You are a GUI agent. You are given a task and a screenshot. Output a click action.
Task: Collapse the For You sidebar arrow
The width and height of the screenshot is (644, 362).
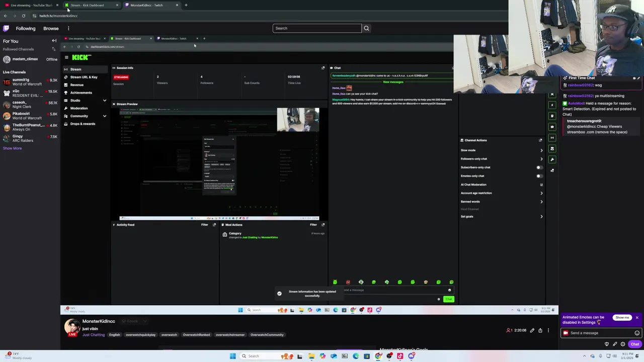pyautogui.click(x=54, y=41)
